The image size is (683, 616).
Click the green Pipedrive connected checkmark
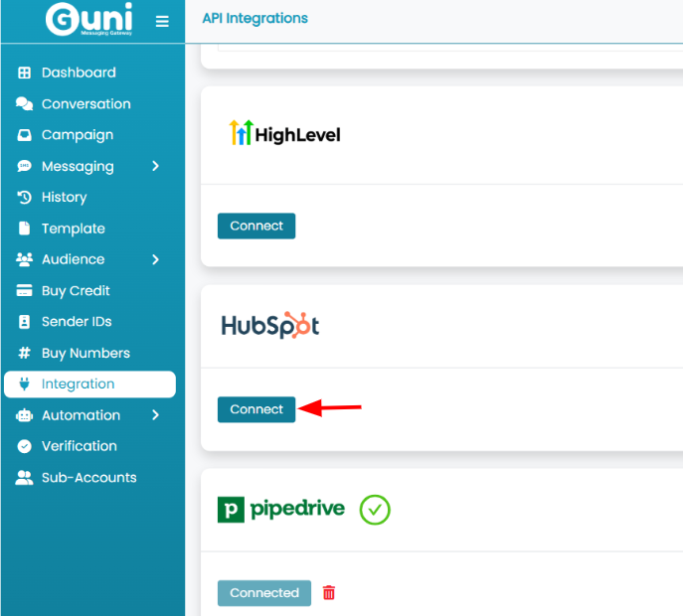click(x=375, y=510)
